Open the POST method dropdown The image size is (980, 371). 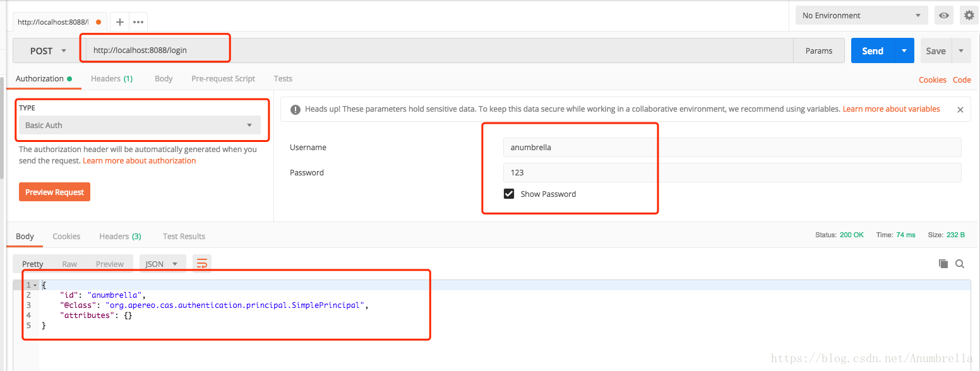click(x=48, y=51)
